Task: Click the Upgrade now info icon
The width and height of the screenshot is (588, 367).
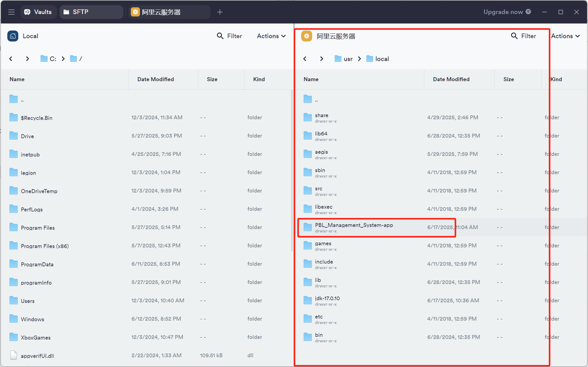Action: [528, 12]
